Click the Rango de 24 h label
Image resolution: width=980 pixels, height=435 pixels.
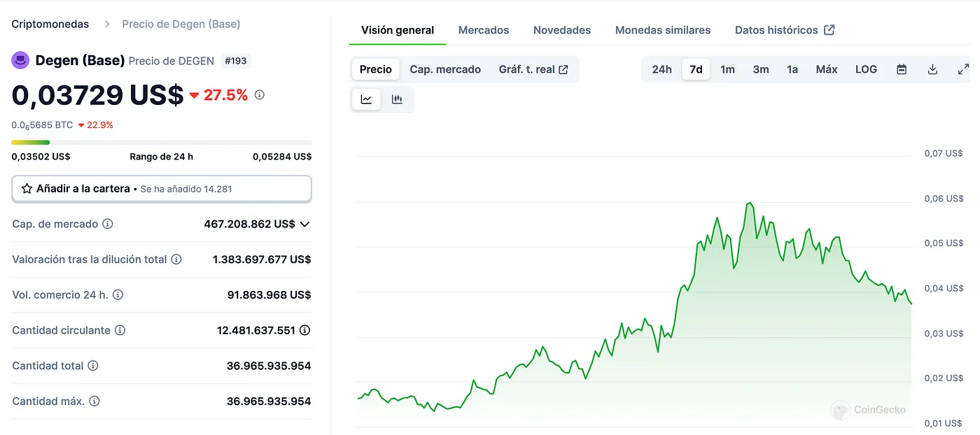(x=161, y=157)
